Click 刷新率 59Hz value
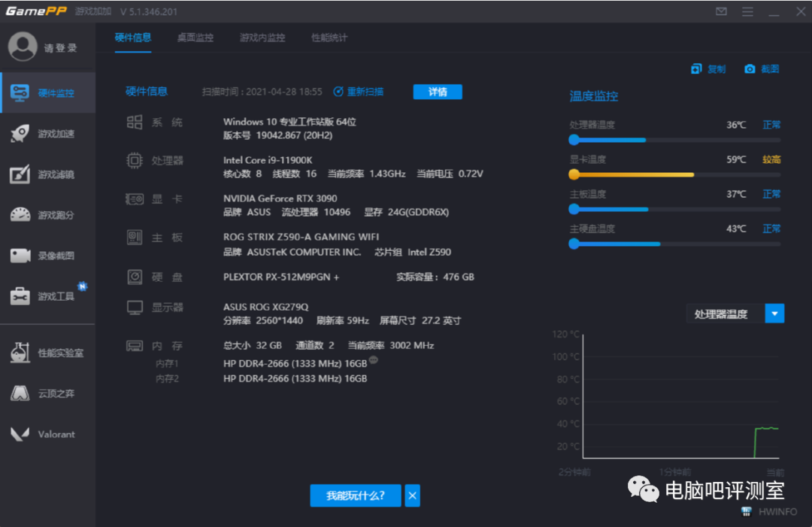Screen dimensions: 812x527 tap(342, 320)
